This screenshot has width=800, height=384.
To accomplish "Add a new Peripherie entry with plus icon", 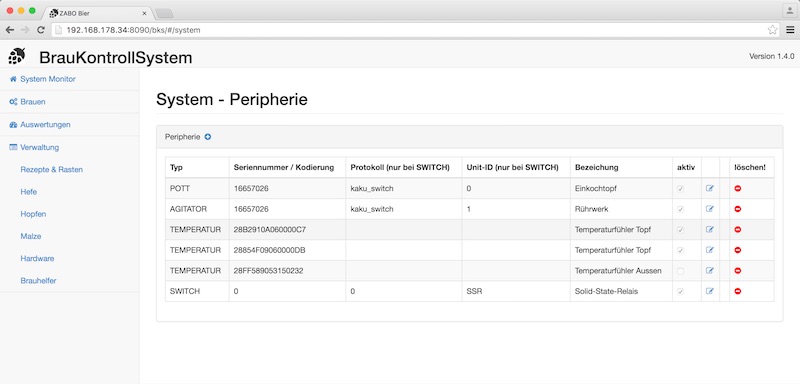I will (208, 137).
